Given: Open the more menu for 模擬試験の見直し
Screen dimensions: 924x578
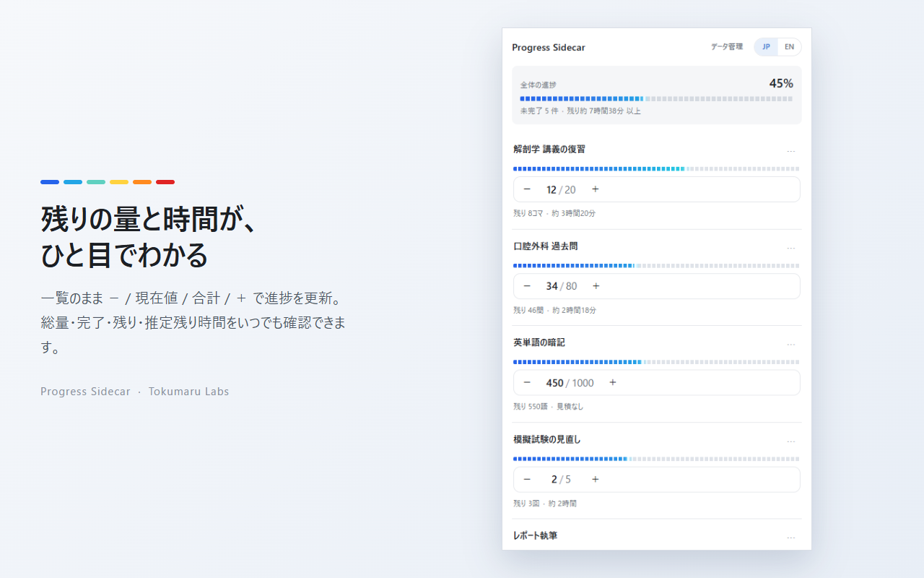Looking at the screenshot, I should tap(791, 441).
